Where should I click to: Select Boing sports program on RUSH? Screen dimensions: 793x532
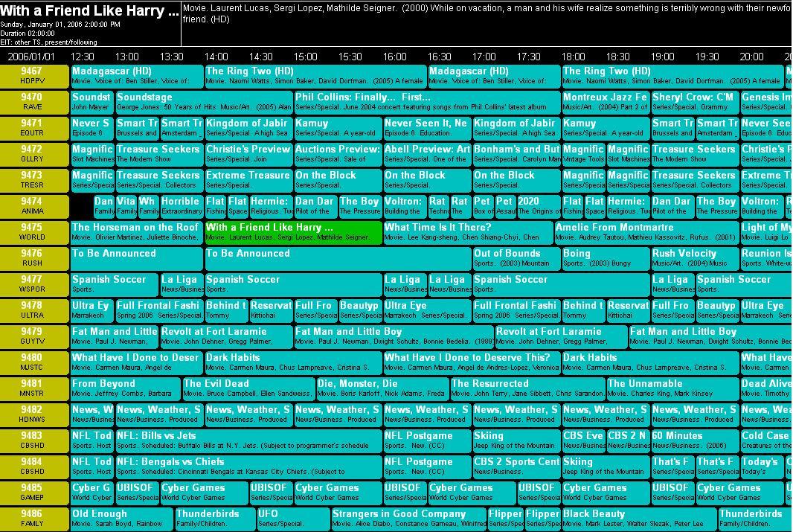(606, 258)
